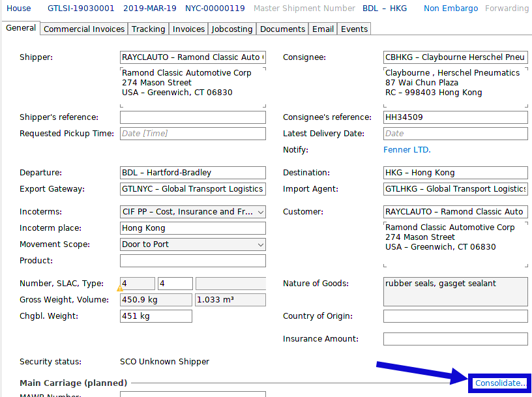Click the House breadcrumb link
Viewport: 532px width, 397px height.
click(18, 8)
